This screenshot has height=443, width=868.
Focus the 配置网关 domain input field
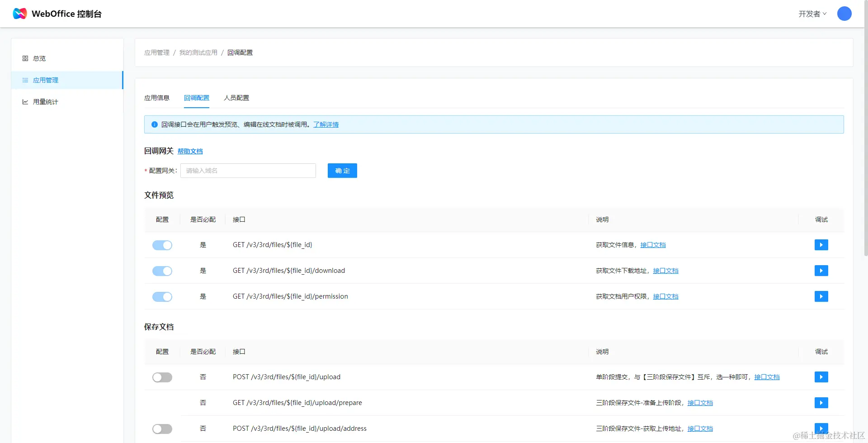coord(248,171)
